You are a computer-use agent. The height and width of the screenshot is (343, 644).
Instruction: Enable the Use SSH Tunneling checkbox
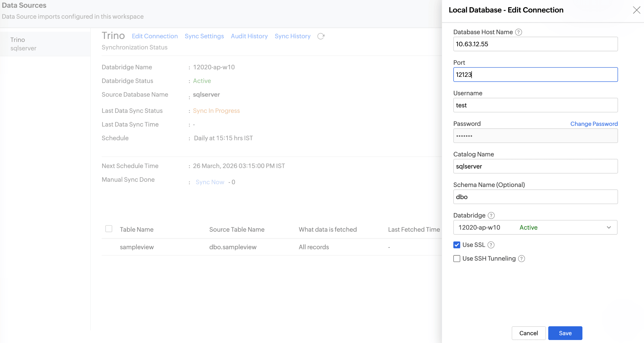coord(457,259)
